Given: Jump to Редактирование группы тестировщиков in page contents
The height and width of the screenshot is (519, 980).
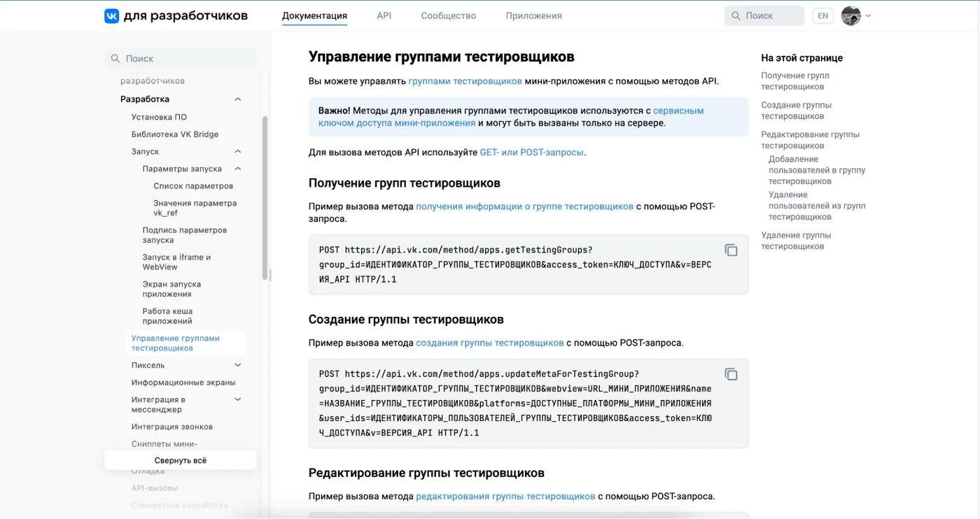Looking at the screenshot, I should coord(811,140).
